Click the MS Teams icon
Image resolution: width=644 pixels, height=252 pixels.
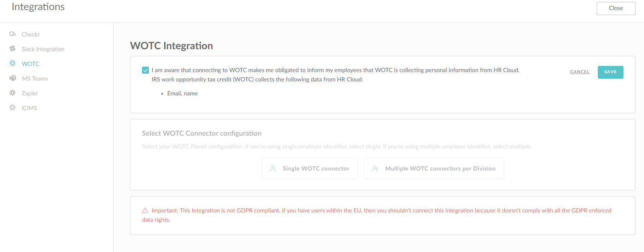[13, 78]
